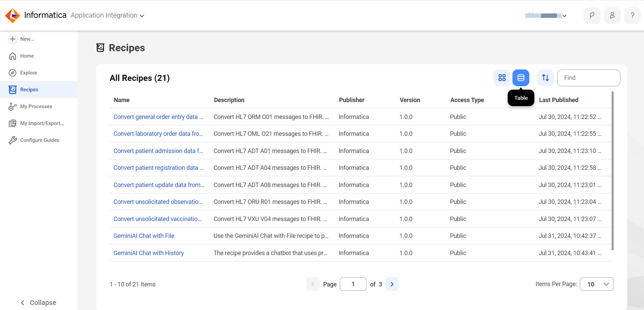Open the help question mark icon
This screenshot has height=310, width=644.
(x=632, y=15)
